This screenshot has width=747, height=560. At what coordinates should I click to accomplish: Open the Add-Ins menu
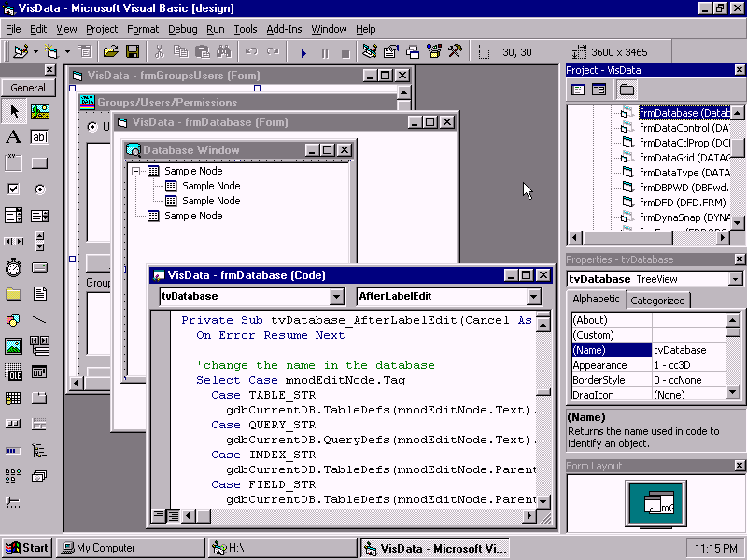[284, 29]
